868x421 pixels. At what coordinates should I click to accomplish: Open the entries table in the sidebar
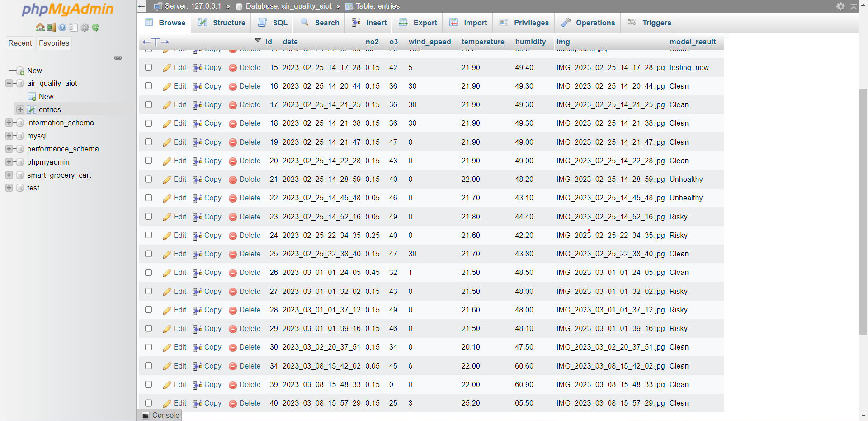pos(50,109)
